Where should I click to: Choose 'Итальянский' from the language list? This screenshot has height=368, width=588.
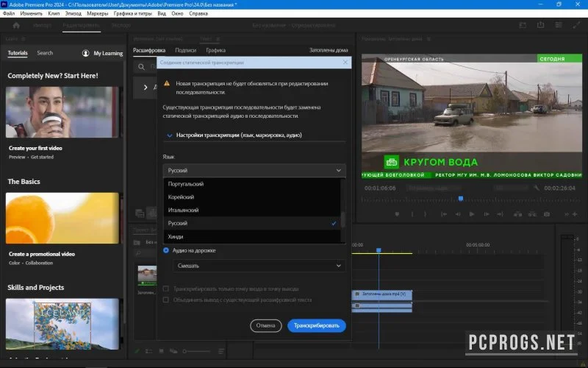[252, 210]
